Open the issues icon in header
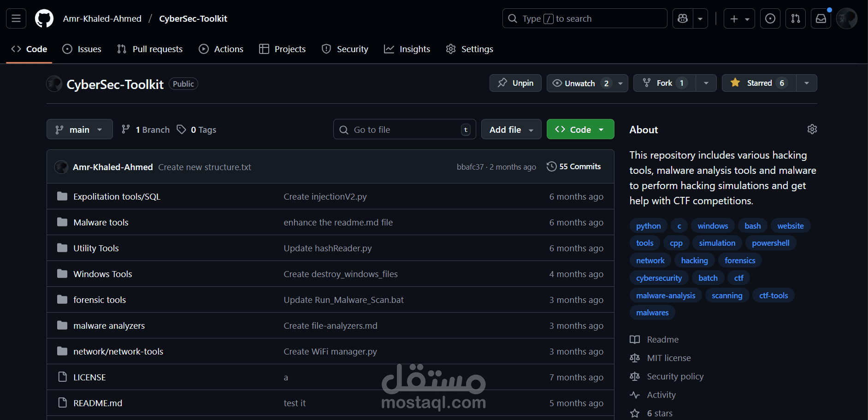 [x=770, y=18]
